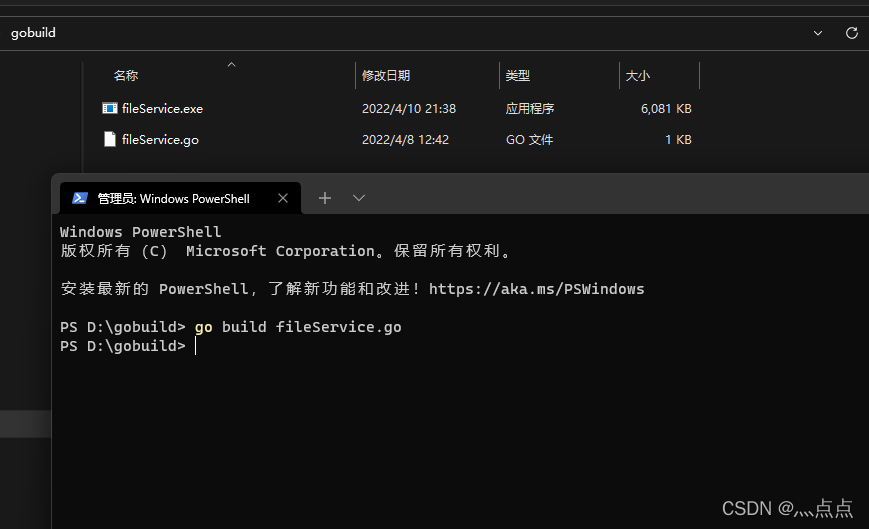Sort files by 类型 column
Image resolution: width=869 pixels, height=529 pixels.
(x=518, y=76)
